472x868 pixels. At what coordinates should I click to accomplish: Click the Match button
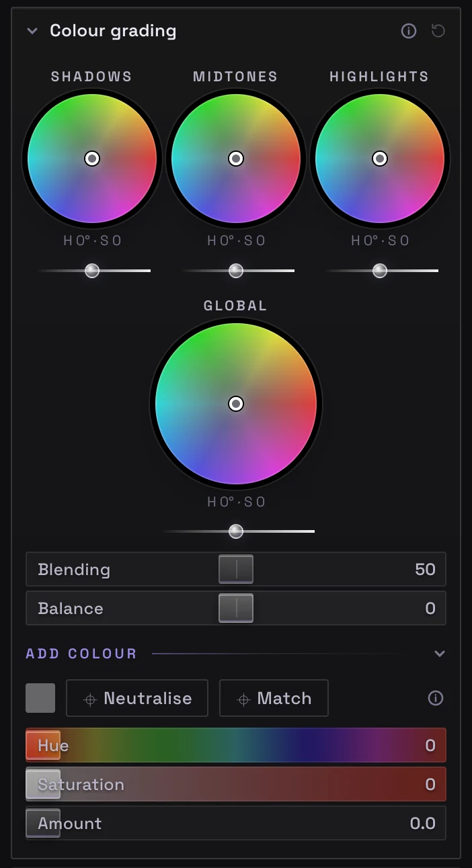274,699
